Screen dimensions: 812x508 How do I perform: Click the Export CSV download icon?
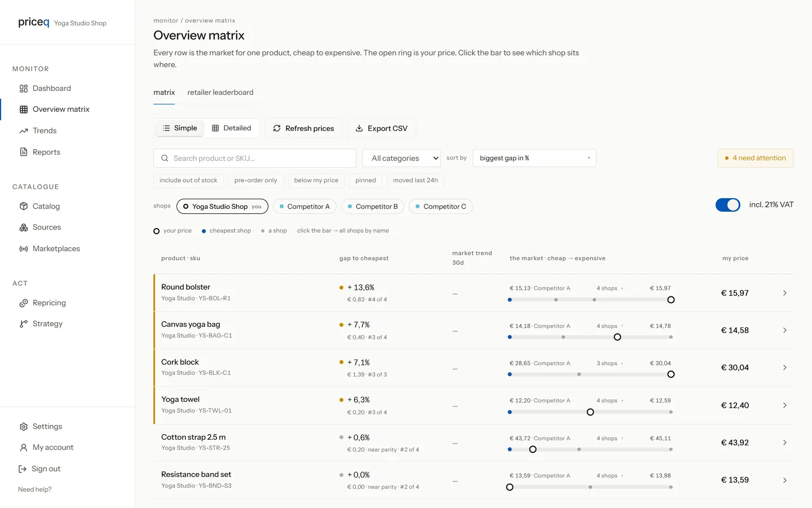click(x=359, y=129)
